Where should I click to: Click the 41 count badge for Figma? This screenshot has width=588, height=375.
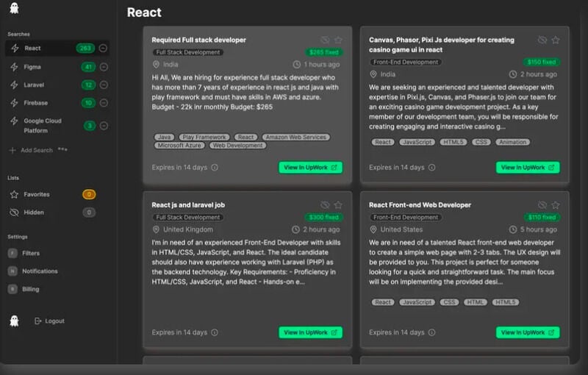point(88,67)
